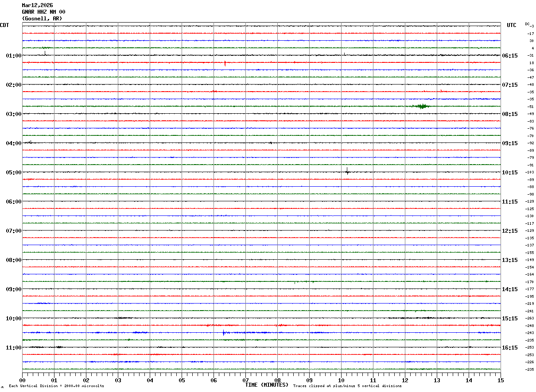Click the green seismic burst near minute 12.5
The height and width of the screenshot is (392, 536).
421,106
